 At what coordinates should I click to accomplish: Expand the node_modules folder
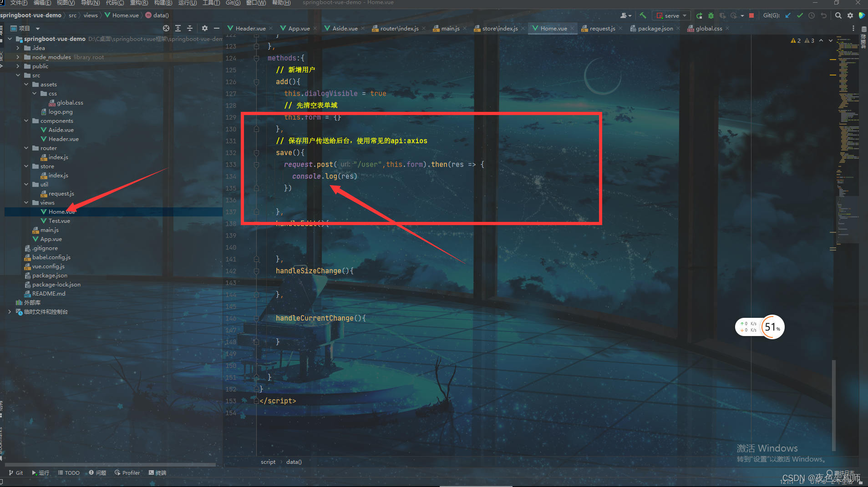coord(18,57)
